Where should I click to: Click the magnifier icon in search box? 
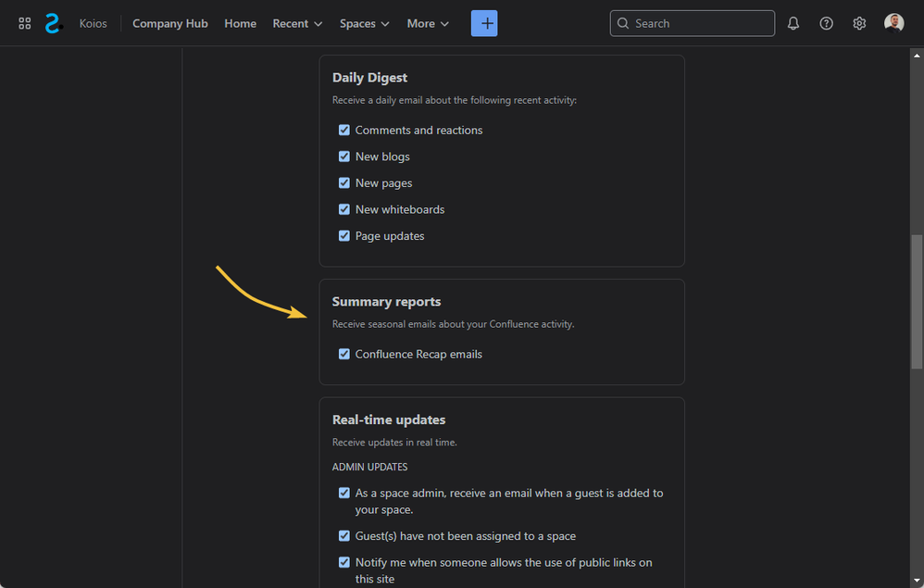[x=623, y=23]
